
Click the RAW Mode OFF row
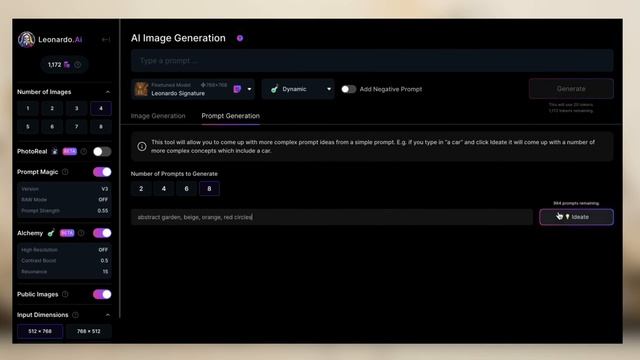(x=64, y=200)
